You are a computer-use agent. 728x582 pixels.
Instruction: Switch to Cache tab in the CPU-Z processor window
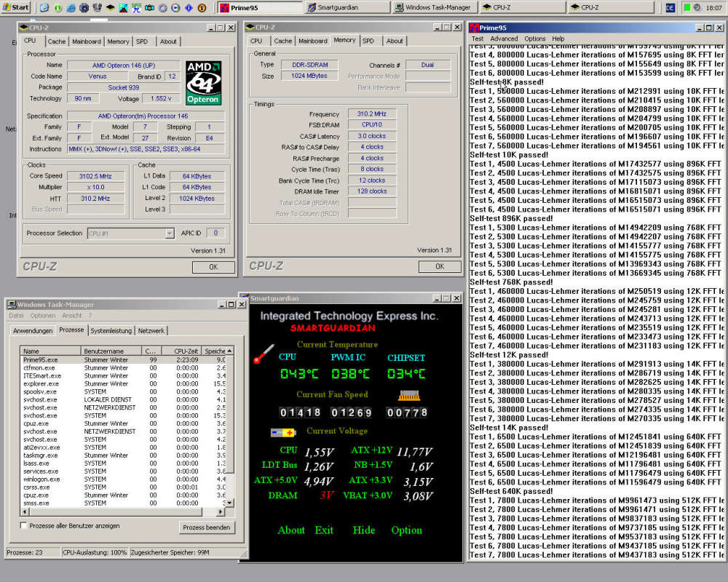click(x=57, y=41)
